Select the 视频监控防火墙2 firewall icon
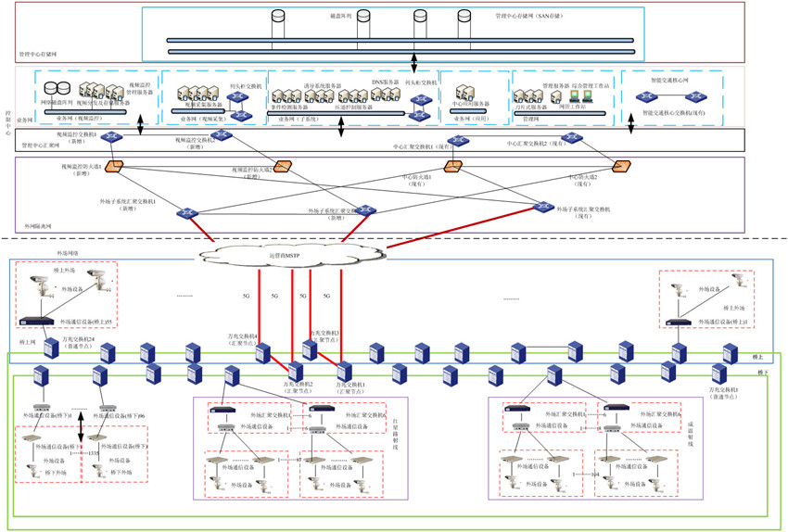 (x=283, y=166)
